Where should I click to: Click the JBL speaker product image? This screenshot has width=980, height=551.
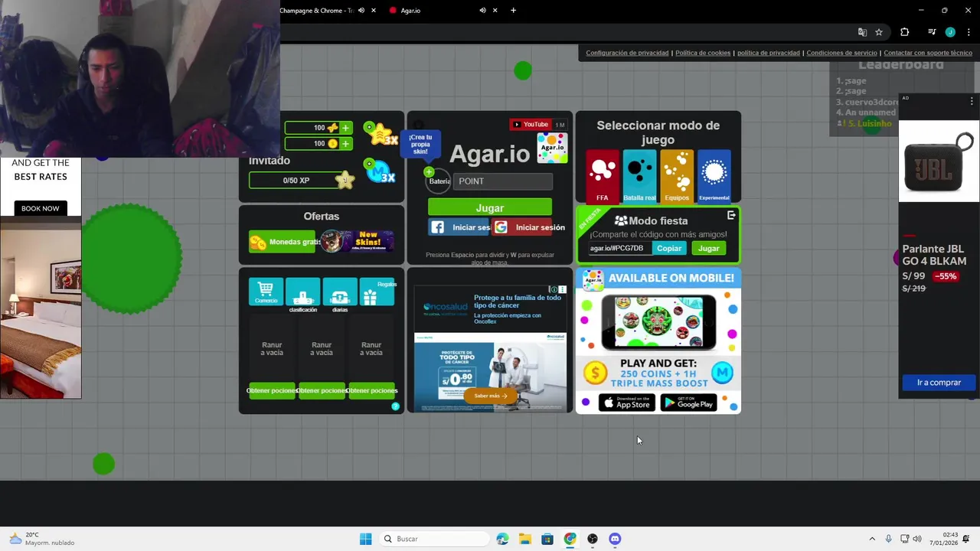coord(939,161)
